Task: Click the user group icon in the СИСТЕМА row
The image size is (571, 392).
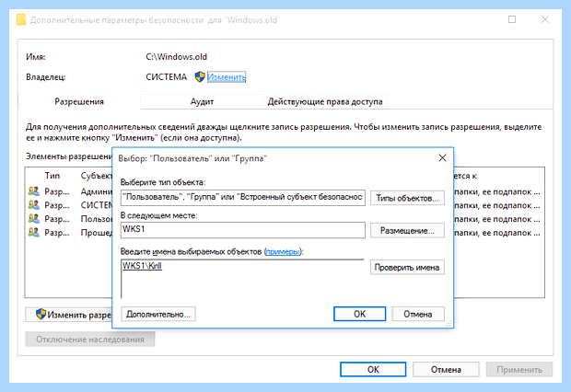Action: tap(34, 205)
